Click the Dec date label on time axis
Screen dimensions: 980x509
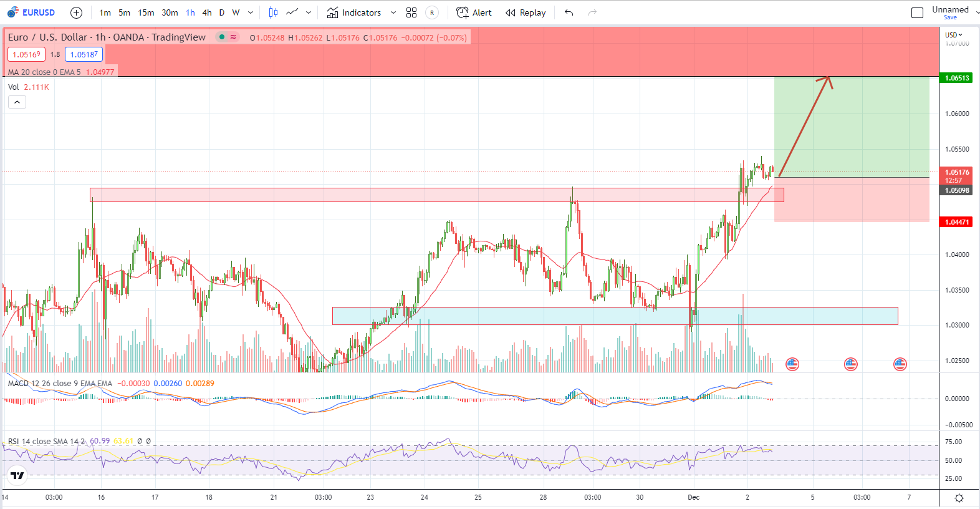[694, 497]
